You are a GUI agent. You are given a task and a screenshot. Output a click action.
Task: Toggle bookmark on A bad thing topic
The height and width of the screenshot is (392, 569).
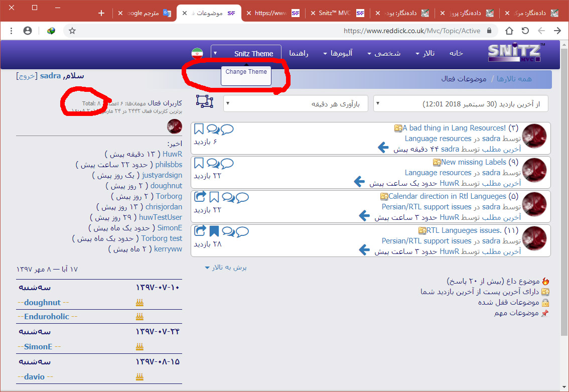(199, 129)
